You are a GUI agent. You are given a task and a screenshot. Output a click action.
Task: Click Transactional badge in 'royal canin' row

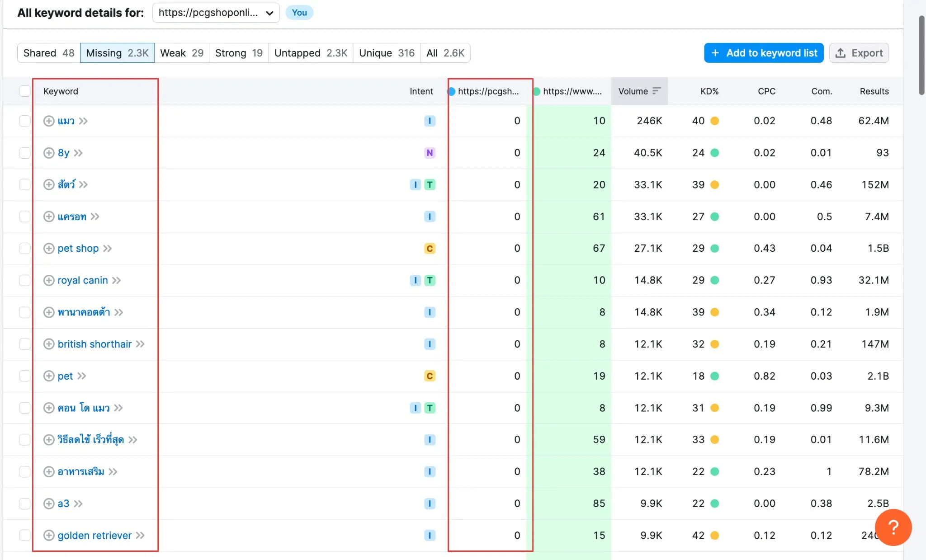pyautogui.click(x=430, y=280)
